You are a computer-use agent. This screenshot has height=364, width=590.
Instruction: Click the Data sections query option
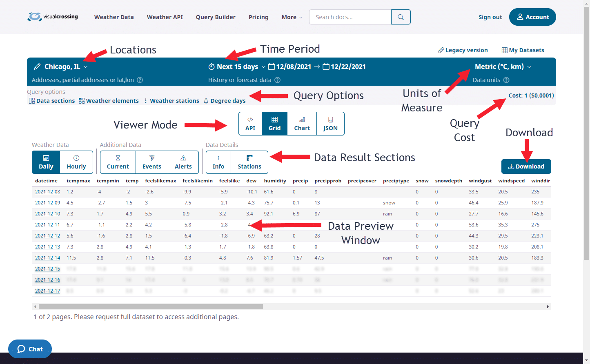coord(51,100)
